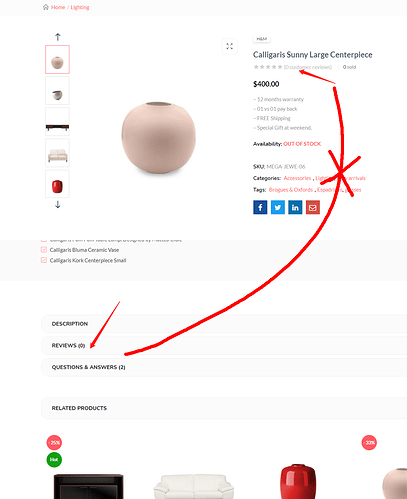The height and width of the screenshot is (499, 407).
Task: Select the white sofa thumbnail
Action: pyautogui.click(x=57, y=153)
